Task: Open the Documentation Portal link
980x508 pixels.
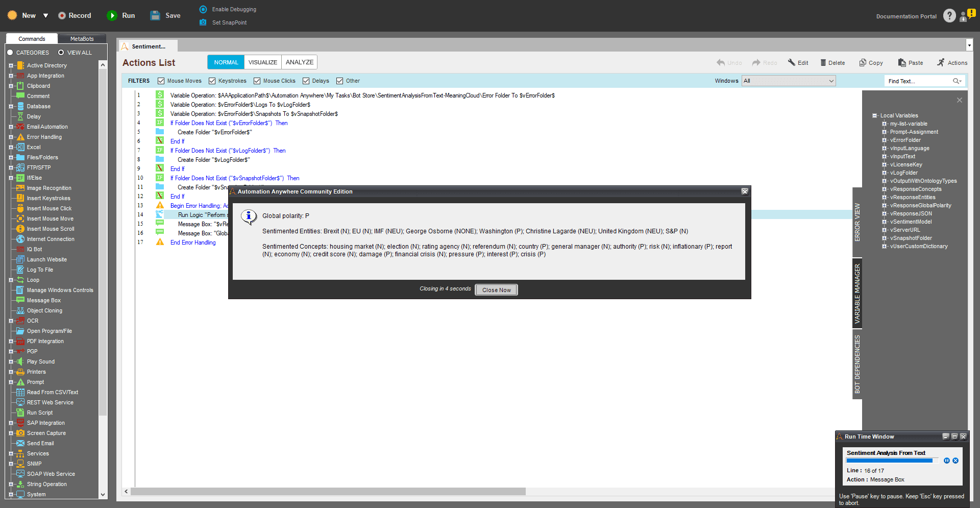Action: (x=906, y=16)
